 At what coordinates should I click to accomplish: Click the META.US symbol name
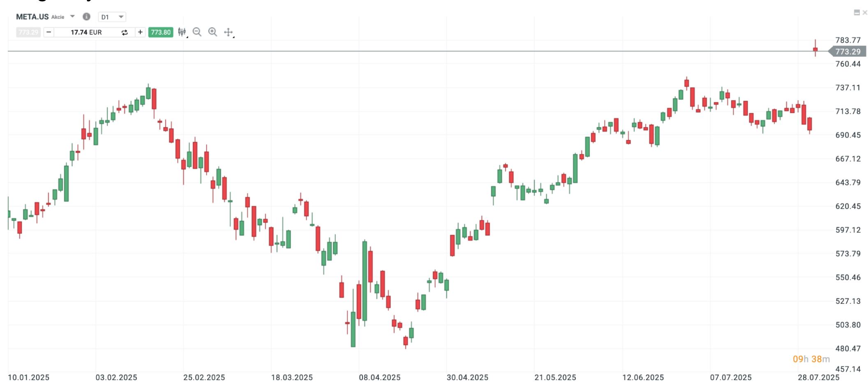32,17
